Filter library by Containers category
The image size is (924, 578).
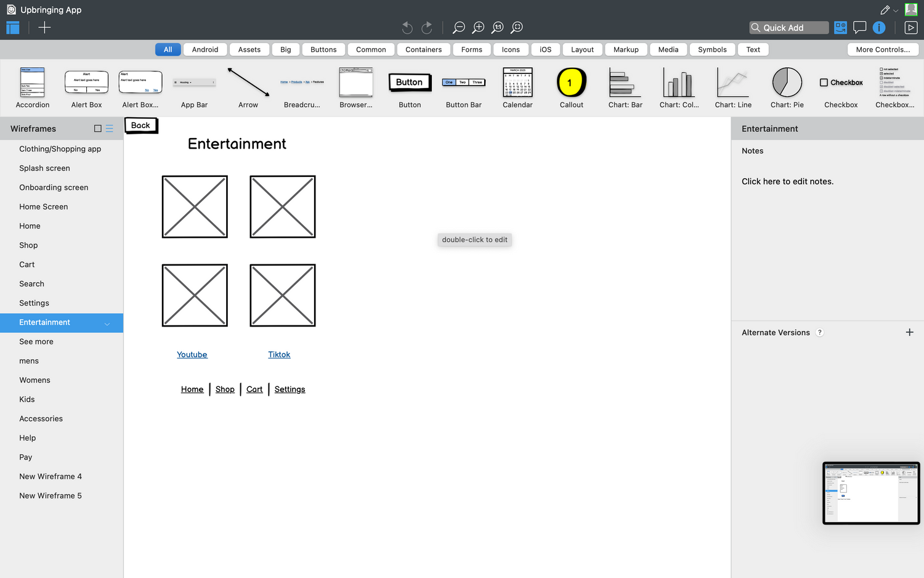click(x=424, y=49)
